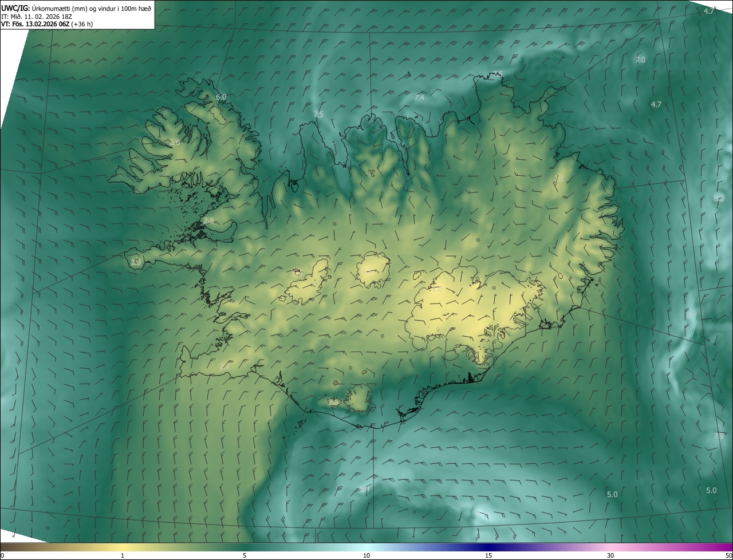Click the 7.9 value label on the map
This screenshot has height=560, width=733.
[x=719, y=436]
